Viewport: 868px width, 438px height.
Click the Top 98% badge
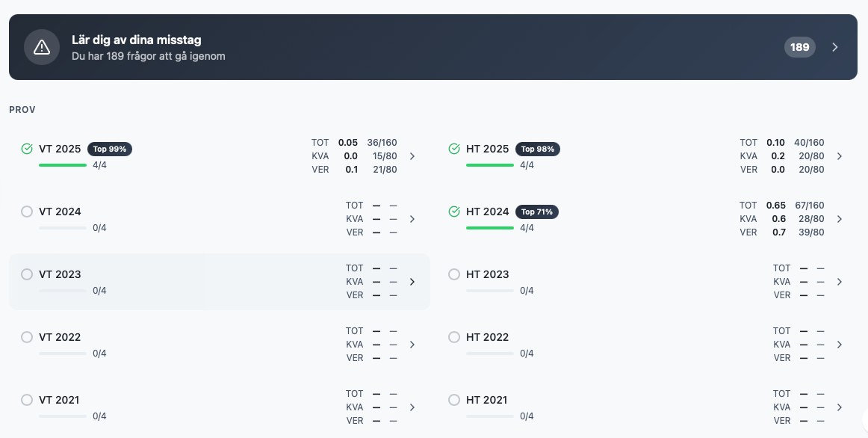point(538,149)
